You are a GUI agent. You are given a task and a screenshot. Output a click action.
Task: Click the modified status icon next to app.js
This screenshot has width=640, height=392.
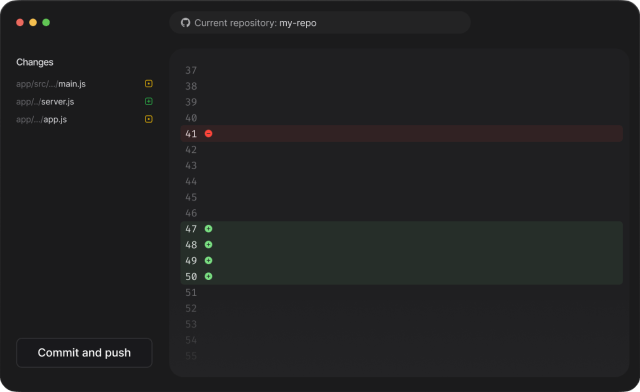pos(149,119)
